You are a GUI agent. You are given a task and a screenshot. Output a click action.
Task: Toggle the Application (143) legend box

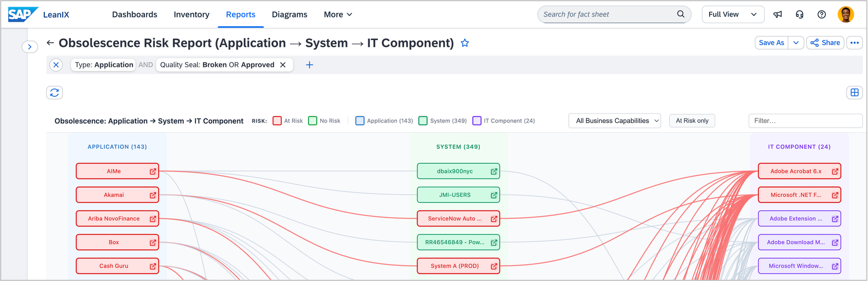[360, 120]
